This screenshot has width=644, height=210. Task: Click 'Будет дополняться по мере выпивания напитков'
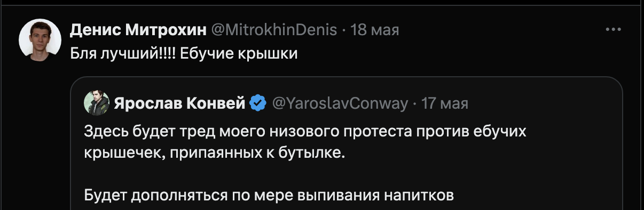[x=269, y=196]
